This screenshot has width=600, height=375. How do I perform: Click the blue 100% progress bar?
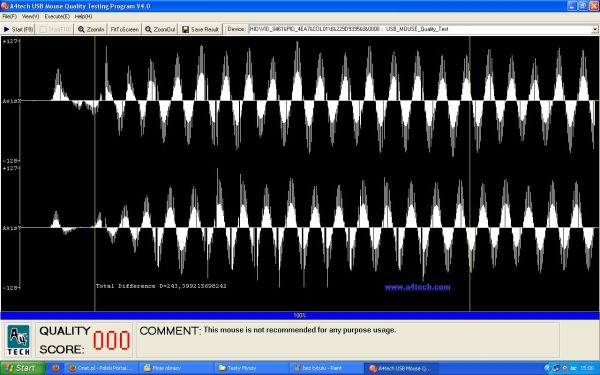[x=300, y=315]
